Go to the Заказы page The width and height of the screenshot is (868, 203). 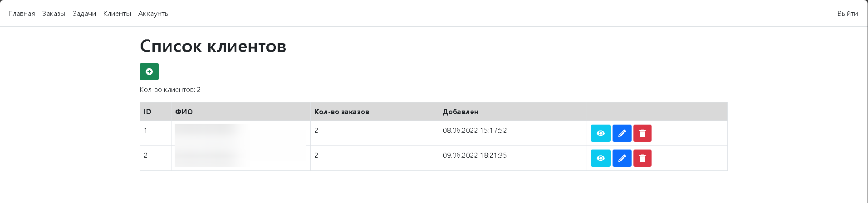click(x=54, y=14)
